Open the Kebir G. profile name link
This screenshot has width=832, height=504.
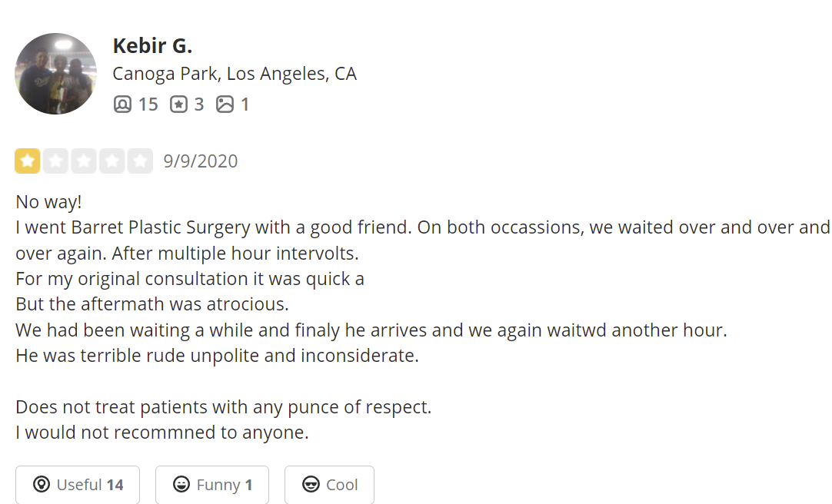152,46
